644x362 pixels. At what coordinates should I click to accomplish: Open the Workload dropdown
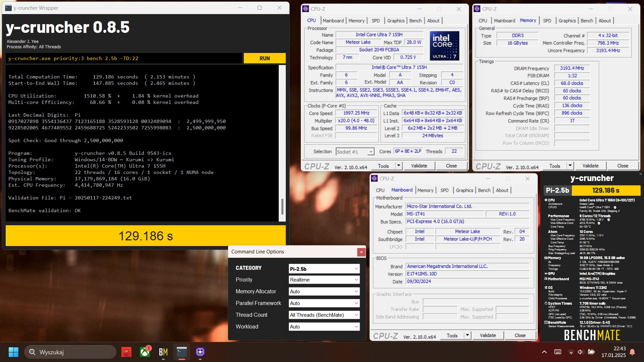[x=324, y=327]
